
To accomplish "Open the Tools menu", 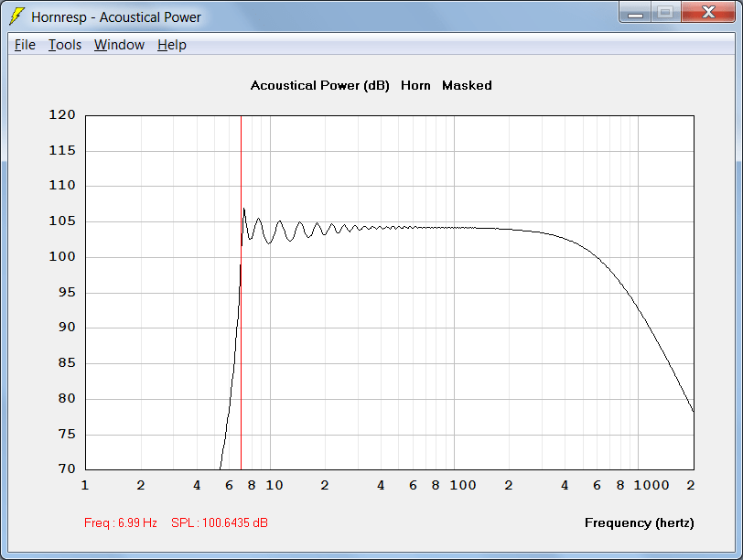I will point(65,45).
